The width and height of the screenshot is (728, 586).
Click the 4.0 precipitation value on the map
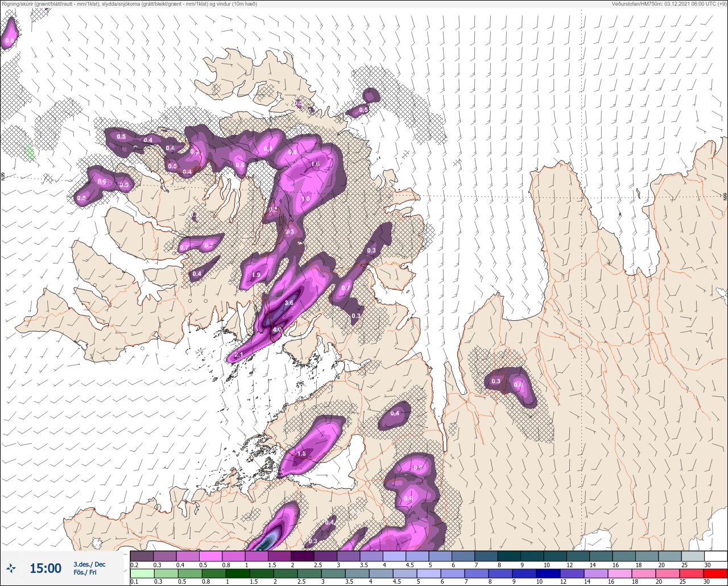(x=277, y=329)
